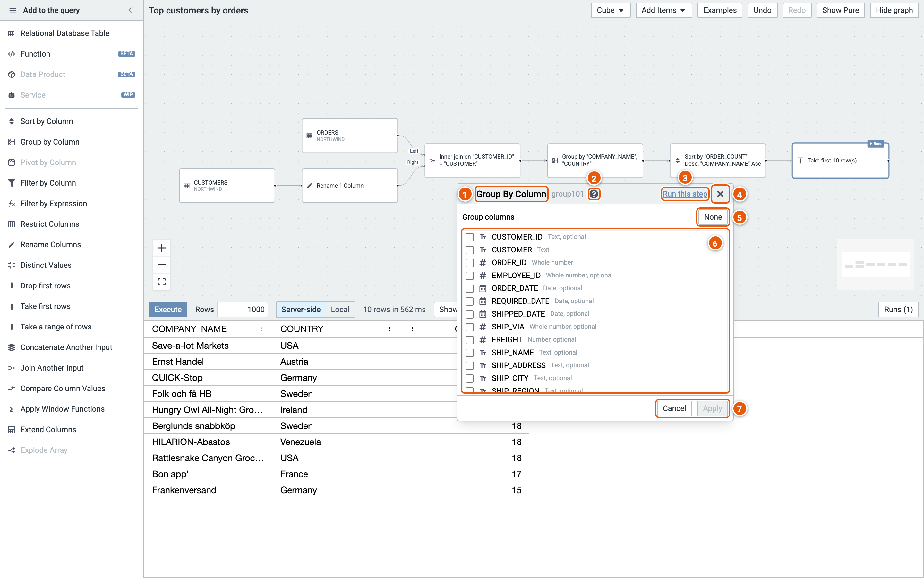Screen dimensions: 924x578
Task: Close the Group By Column dialog
Action: (720, 194)
